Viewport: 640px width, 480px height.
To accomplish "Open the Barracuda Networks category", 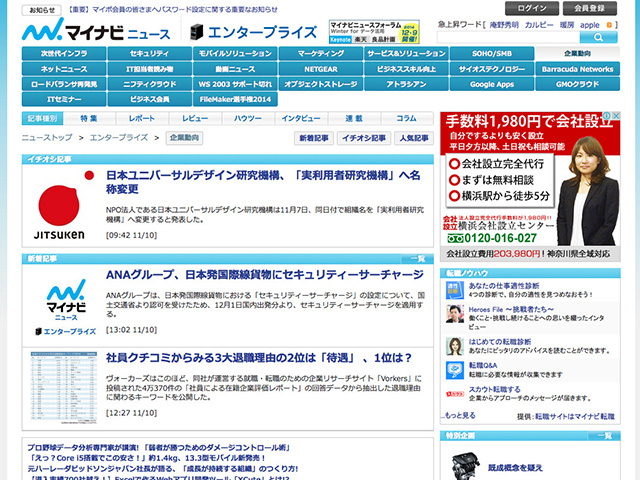I will pyautogui.click(x=577, y=69).
